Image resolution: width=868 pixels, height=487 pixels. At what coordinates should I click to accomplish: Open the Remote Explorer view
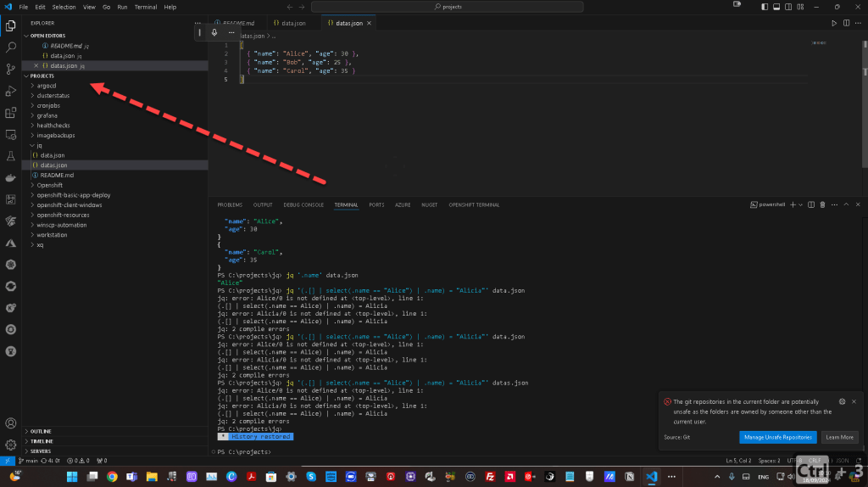10,134
